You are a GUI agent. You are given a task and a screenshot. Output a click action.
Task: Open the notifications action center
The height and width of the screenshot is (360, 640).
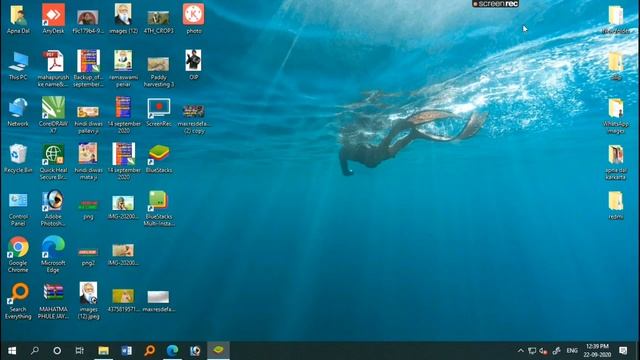click(623, 351)
